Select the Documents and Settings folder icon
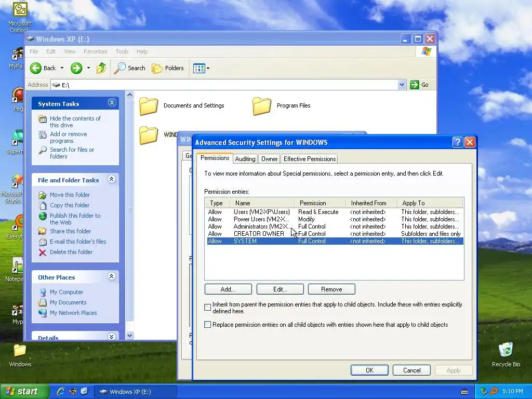Image resolution: width=532 pixels, height=399 pixels. click(149, 106)
